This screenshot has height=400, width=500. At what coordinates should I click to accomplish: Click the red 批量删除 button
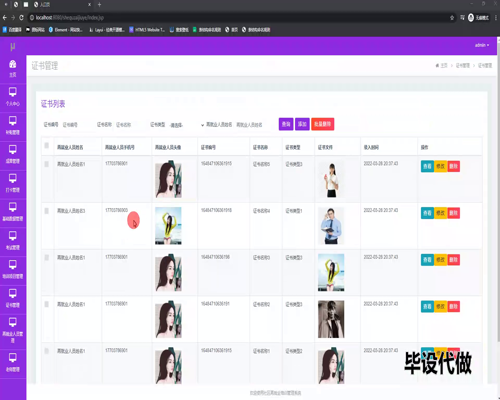pyautogui.click(x=323, y=124)
